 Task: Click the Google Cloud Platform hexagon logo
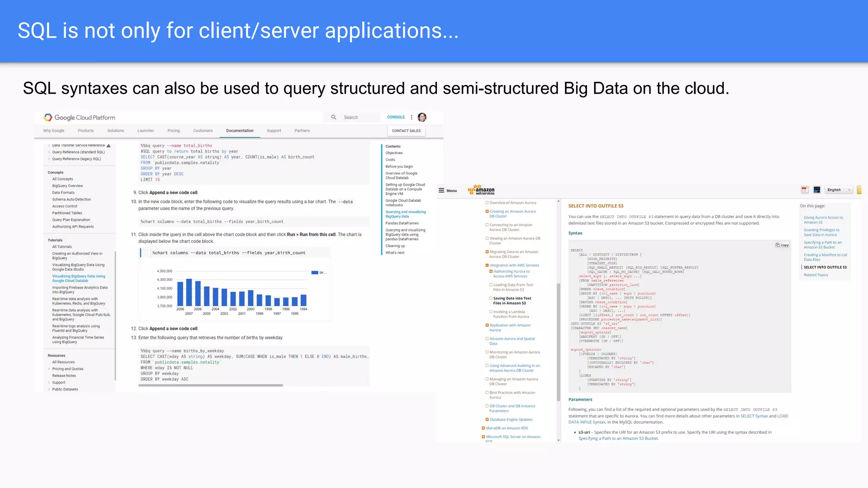[48, 117]
